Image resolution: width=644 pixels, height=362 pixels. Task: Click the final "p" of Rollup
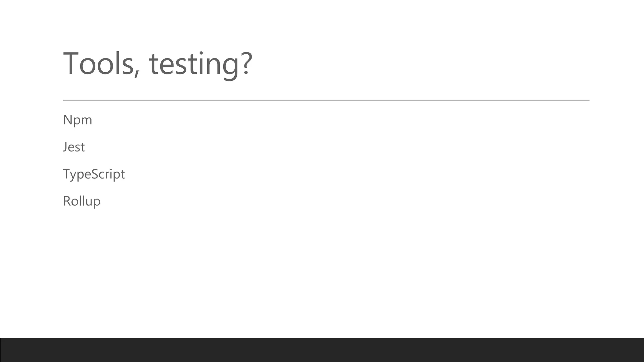(x=97, y=203)
